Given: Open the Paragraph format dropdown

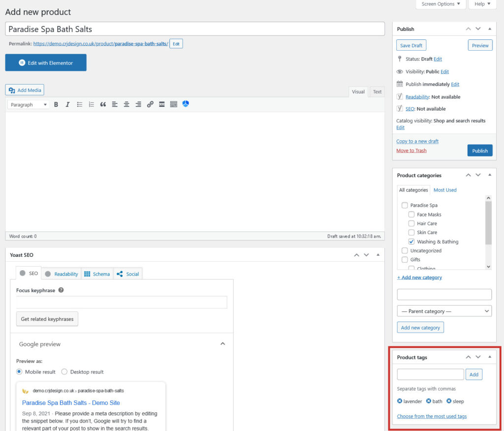Looking at the screenshot, I should point(28,104).
